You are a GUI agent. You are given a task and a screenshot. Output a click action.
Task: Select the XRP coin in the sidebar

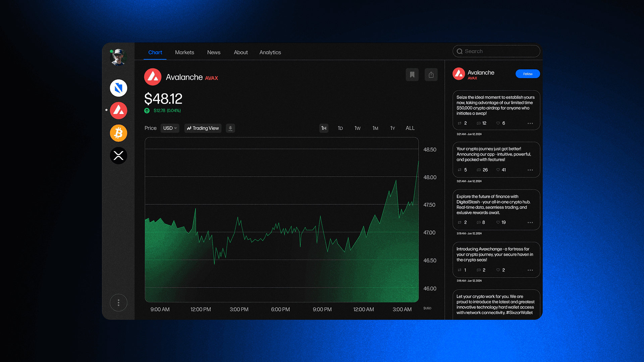coord(118,156)
